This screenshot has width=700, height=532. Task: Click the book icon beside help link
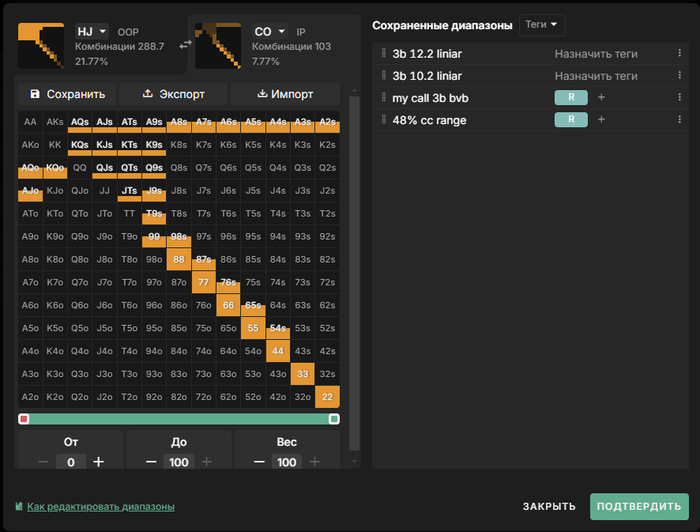pos(19,506)
